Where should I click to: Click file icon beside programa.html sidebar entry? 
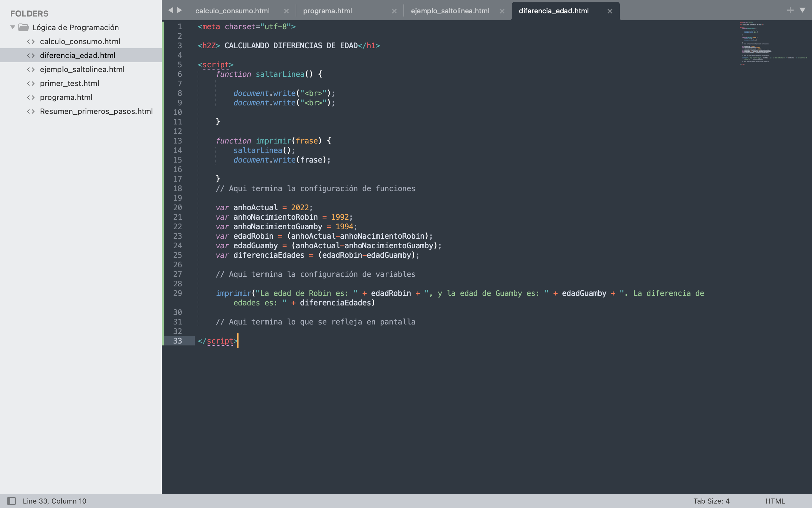pyautogui.click(x=31, y=97)
